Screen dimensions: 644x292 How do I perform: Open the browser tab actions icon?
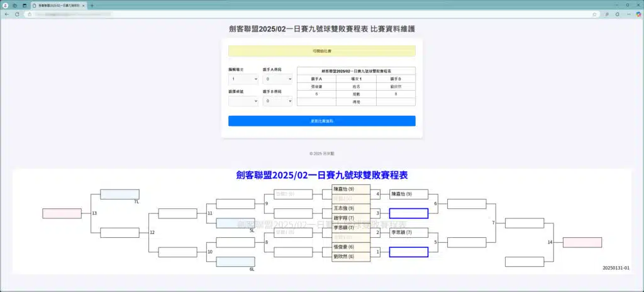25,5
